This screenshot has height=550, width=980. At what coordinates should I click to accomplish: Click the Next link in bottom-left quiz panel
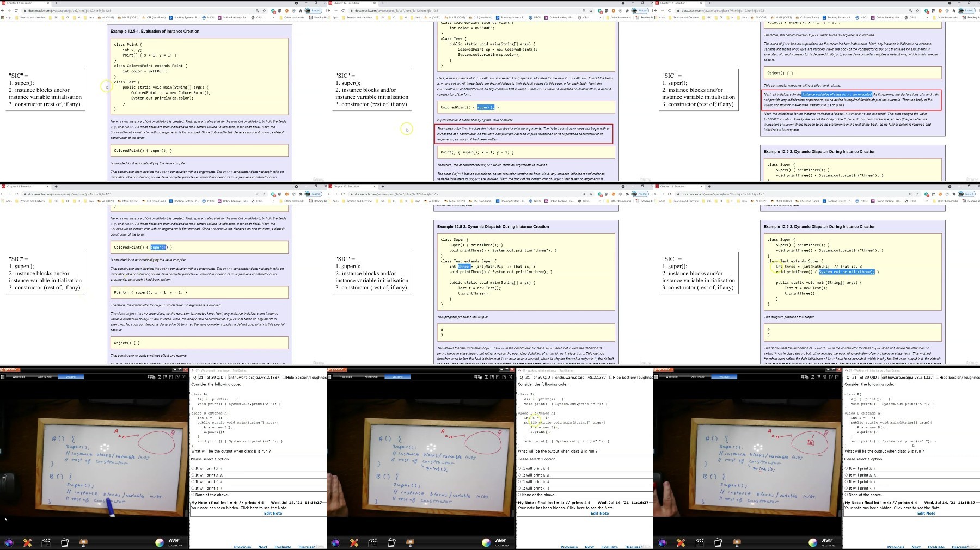click(262, 547)
